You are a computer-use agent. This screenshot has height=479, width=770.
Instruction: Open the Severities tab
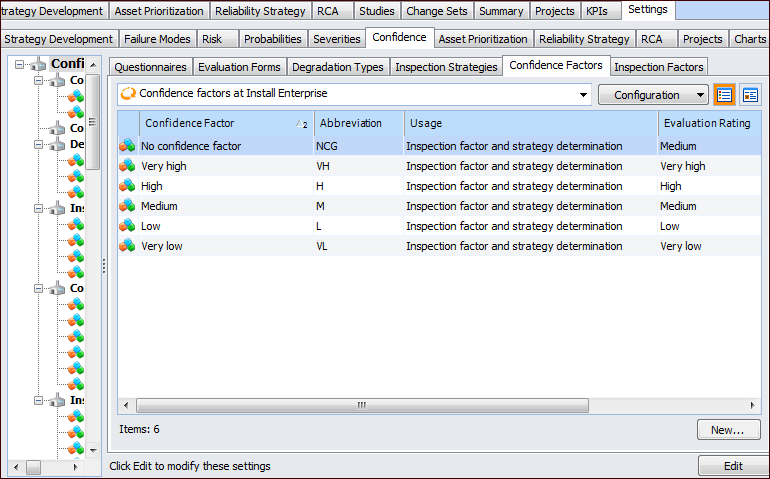[x=336, y=39]
